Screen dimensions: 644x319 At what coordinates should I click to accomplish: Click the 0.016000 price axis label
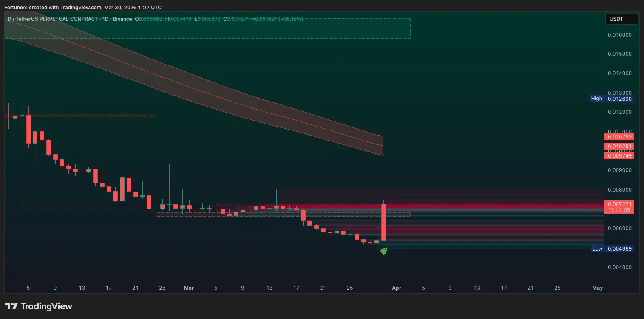click(620, 34)
